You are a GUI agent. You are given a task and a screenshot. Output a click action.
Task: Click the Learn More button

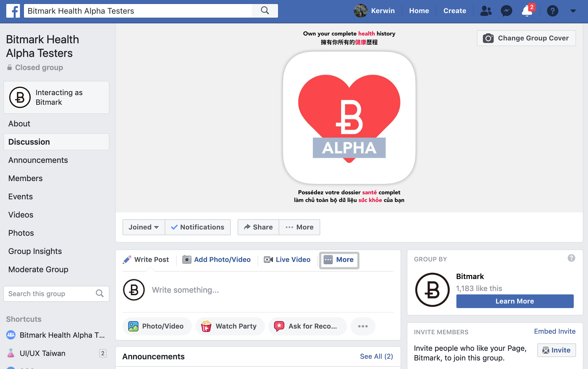(x=515, y=301)
